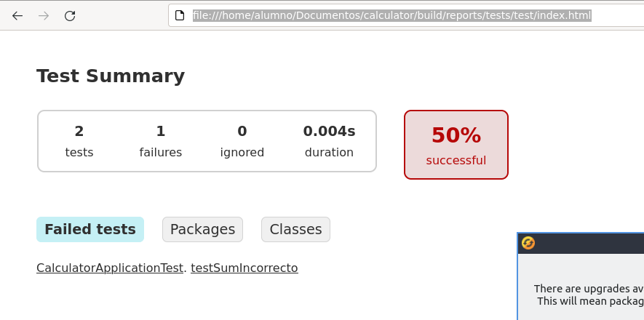Viewport: 644px width, 320px height.
Task: Click the update notifier icon in dialog
Action: pyautogui.click(x=528, y=243)
